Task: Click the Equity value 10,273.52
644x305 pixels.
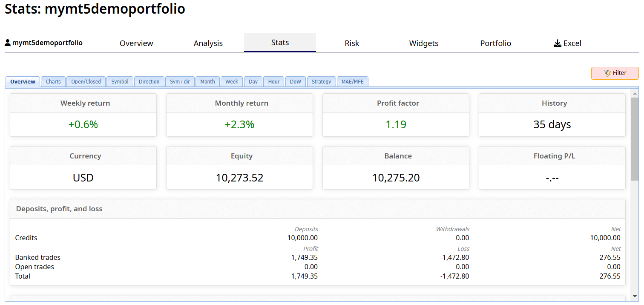Action: coord(239,178)
